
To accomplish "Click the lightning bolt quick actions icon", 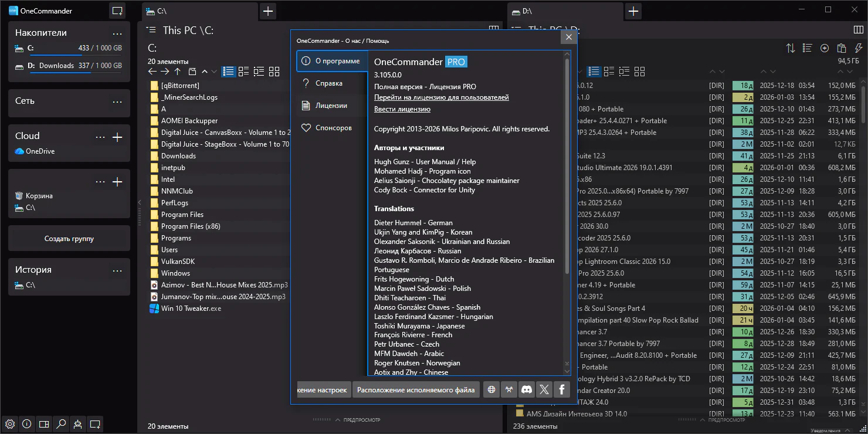I will point(859,48).
